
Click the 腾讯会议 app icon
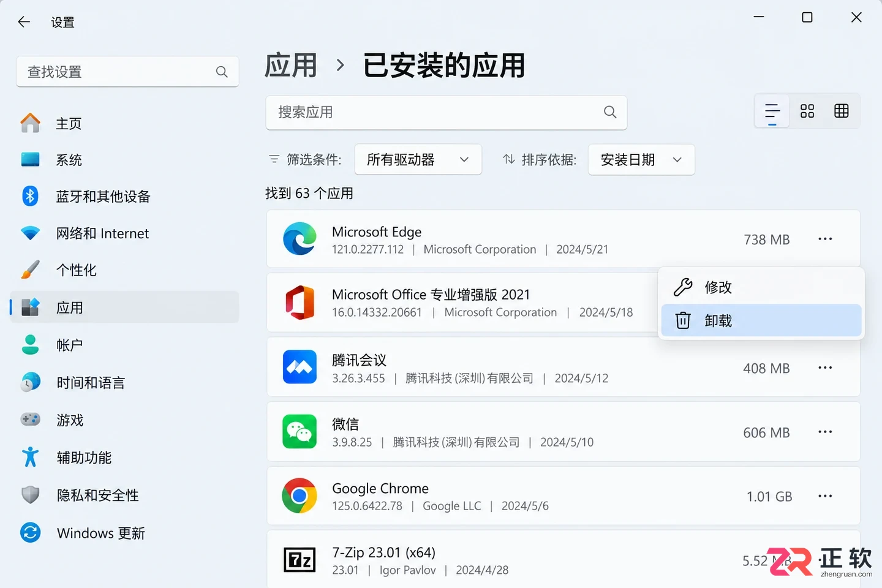300,367
